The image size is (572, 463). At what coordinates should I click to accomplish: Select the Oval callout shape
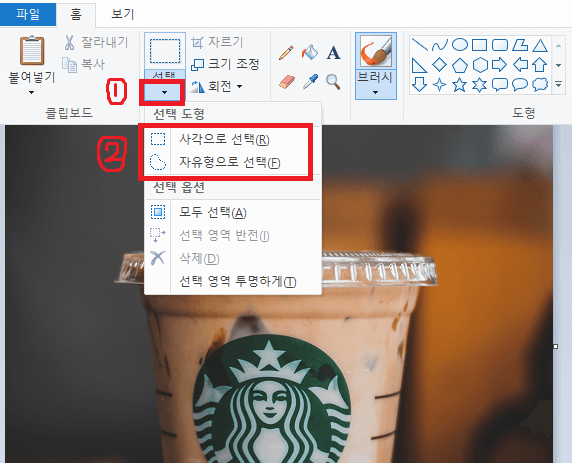520,85
